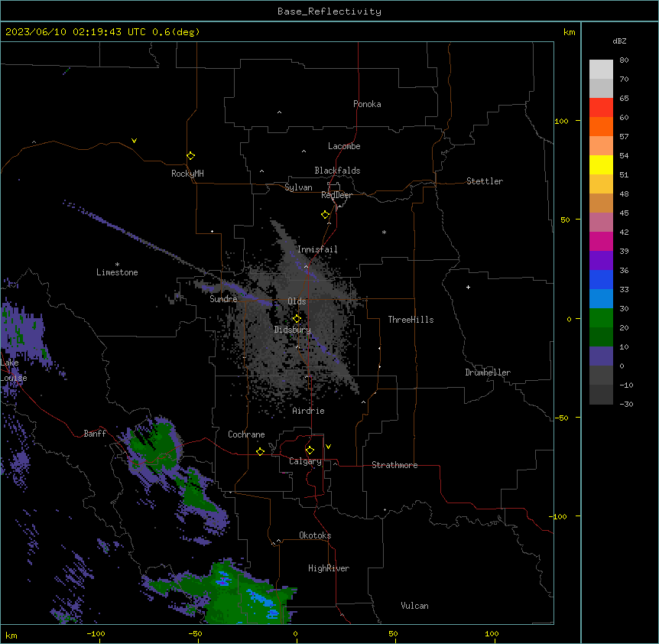Select the yellow diamond marker below Cochrane
The height and width of the screenshot is (644, 659).
click(260, 451)
